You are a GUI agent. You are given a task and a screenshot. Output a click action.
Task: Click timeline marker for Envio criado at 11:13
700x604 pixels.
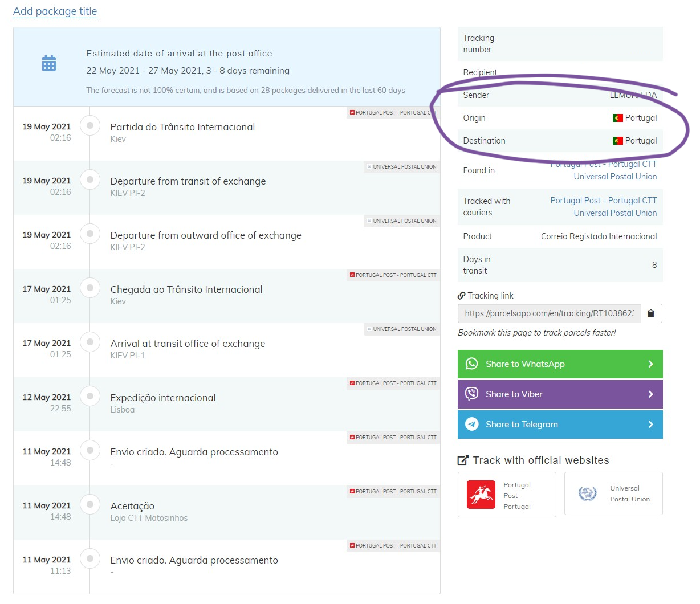(x=90, y=558)
